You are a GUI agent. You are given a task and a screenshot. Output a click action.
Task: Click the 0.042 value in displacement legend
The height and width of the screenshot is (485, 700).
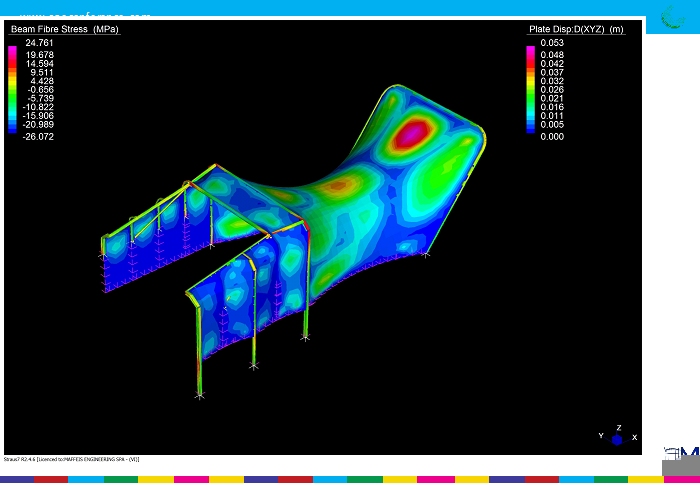pyautogui.click(x=551, y=63)
